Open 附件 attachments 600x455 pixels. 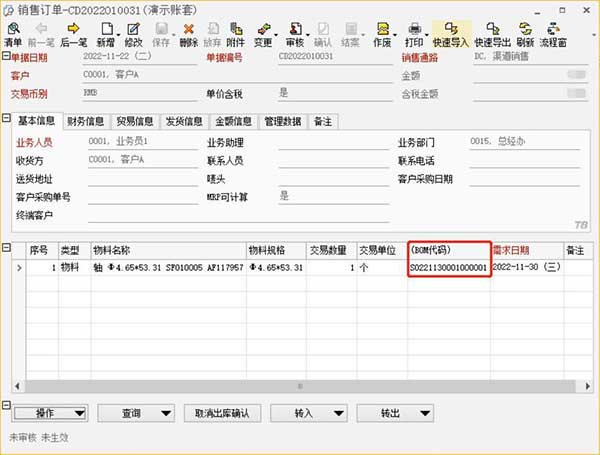pos(236,34)
